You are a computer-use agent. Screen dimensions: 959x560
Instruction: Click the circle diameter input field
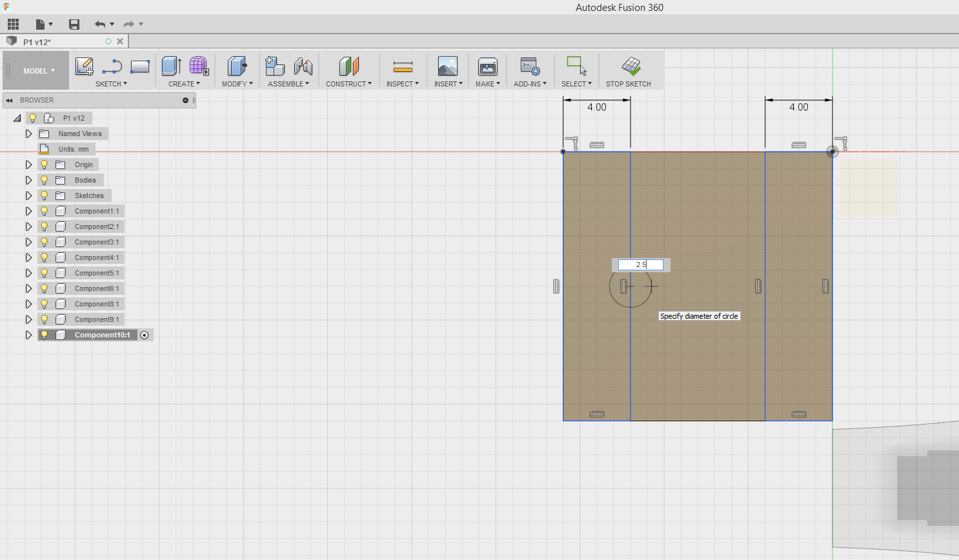641,265
